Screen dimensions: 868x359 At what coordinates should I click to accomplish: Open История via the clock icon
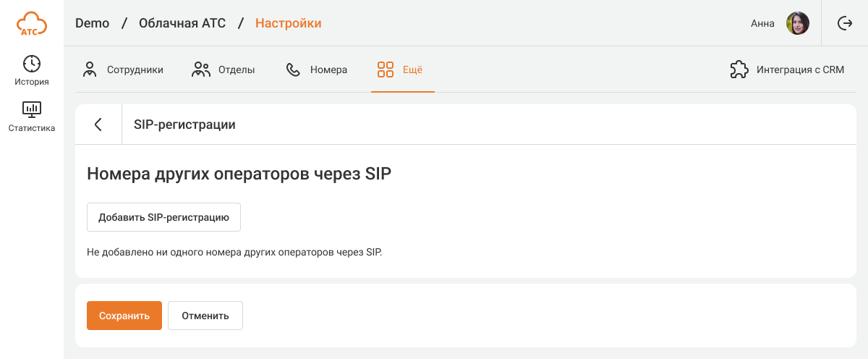tap(32, 64)
